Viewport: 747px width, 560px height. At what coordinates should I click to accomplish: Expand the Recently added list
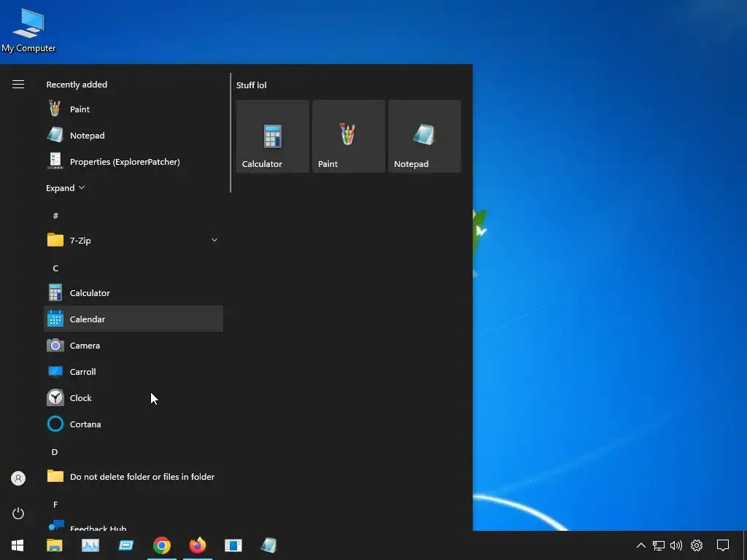[65, 188]
